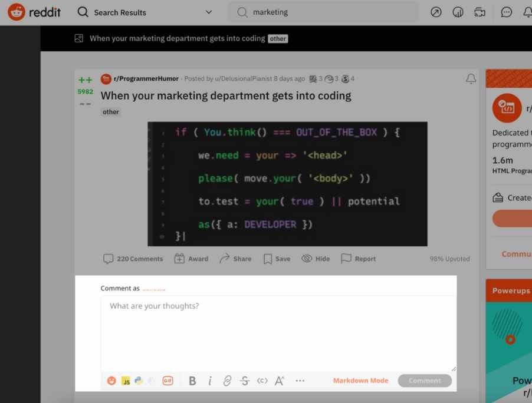Toggle bold formatting in comment editor
The image size is (532, 403).
coord(192,381)
